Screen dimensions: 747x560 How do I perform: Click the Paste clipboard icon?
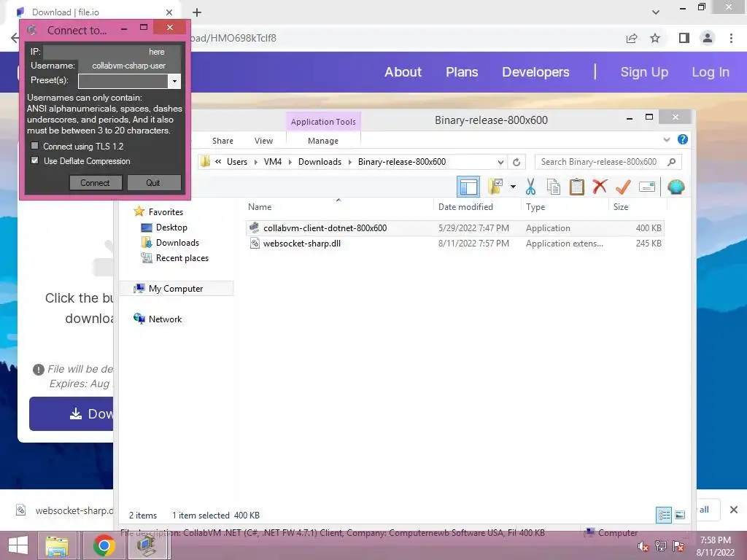coord(576,187)
